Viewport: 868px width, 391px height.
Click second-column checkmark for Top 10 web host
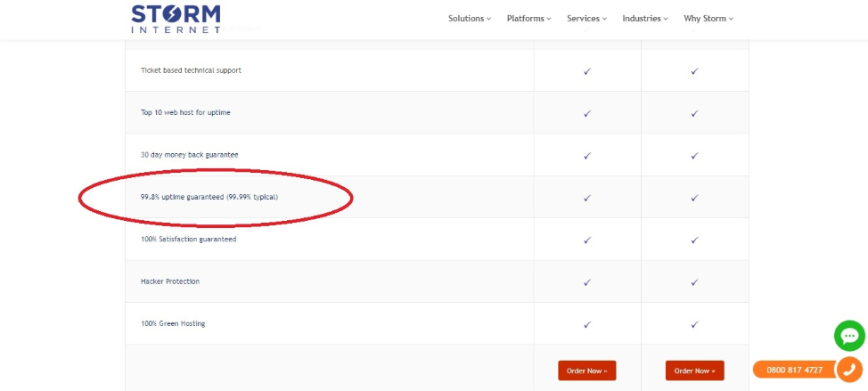pyautogui.click(x=694, y=113)
